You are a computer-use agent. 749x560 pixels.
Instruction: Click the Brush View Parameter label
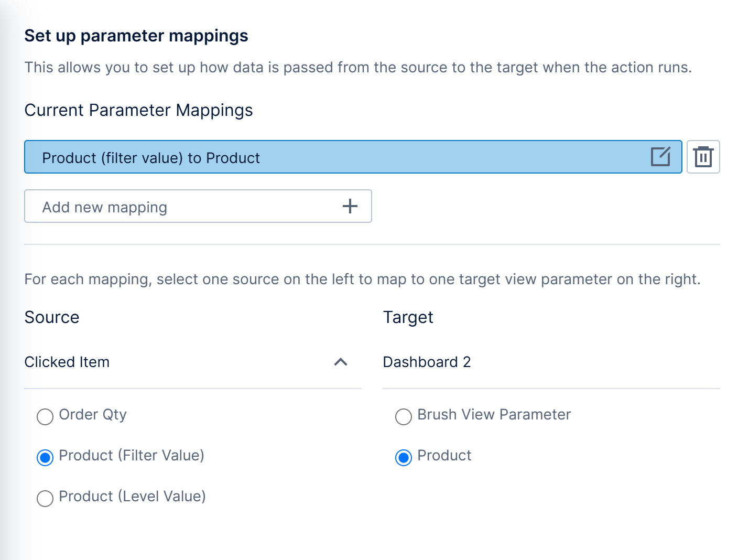494,415
